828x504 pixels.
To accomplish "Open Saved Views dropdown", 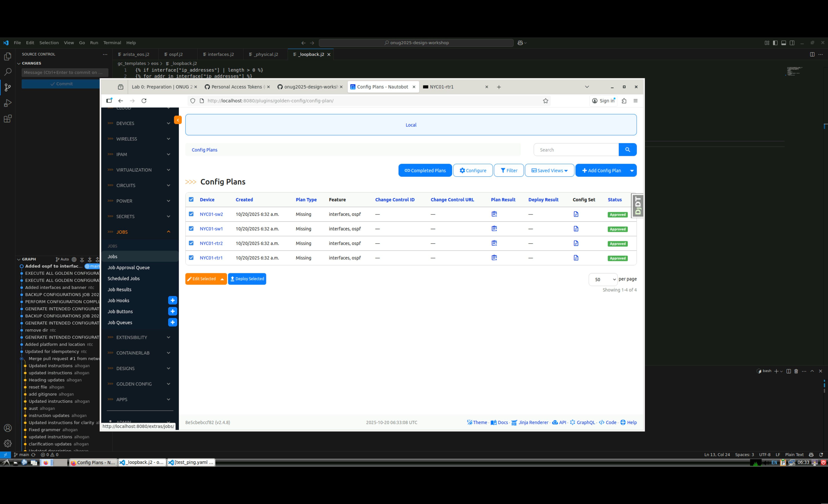I will point(549,170).
